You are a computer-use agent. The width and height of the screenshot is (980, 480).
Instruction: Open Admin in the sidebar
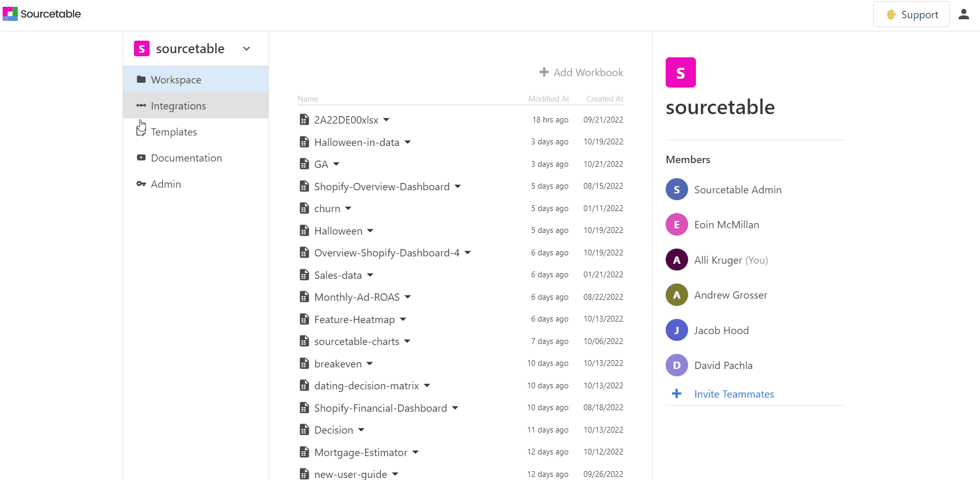coord(196,184)
